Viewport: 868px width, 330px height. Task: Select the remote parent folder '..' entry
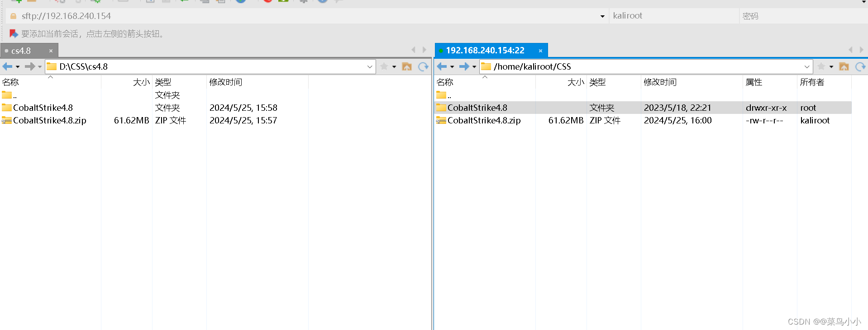[444, 95]
